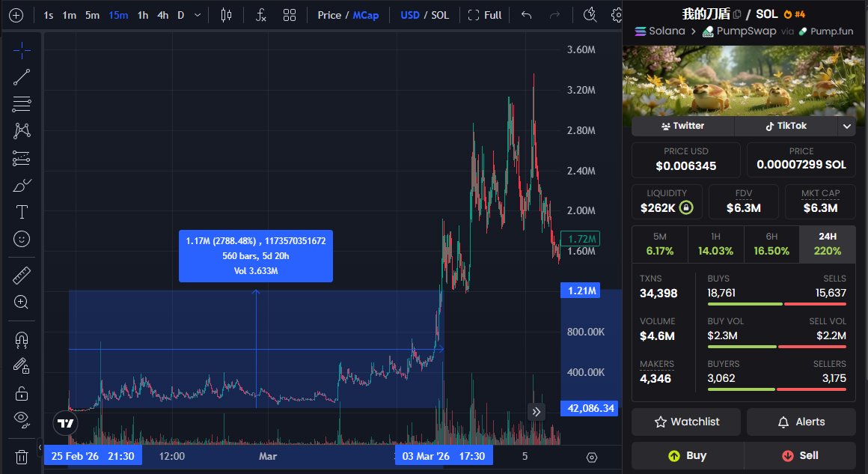868x474 pixels.
Task: Open the TradingView logo link
Action: click(x=65, y=424)
